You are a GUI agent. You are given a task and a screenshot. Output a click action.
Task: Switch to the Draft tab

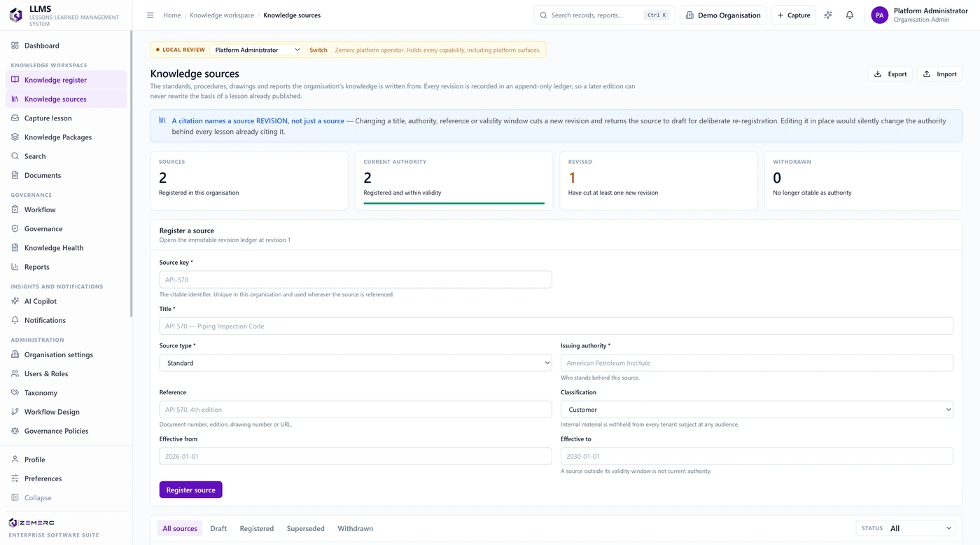click(x=218, y=528)
